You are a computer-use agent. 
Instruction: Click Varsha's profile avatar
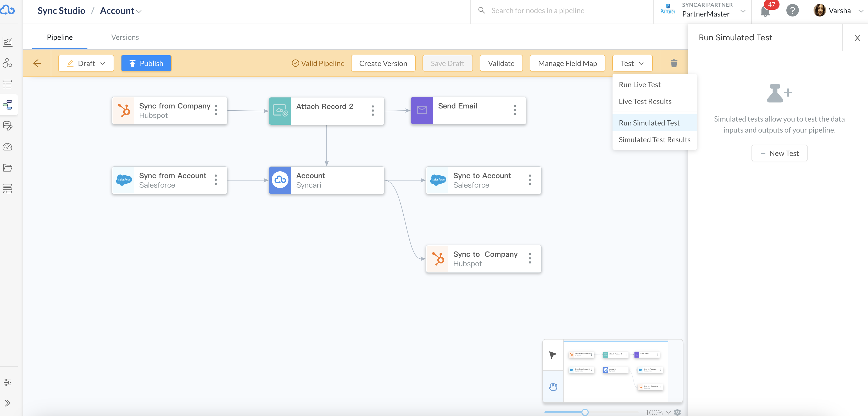click(819, 10)
